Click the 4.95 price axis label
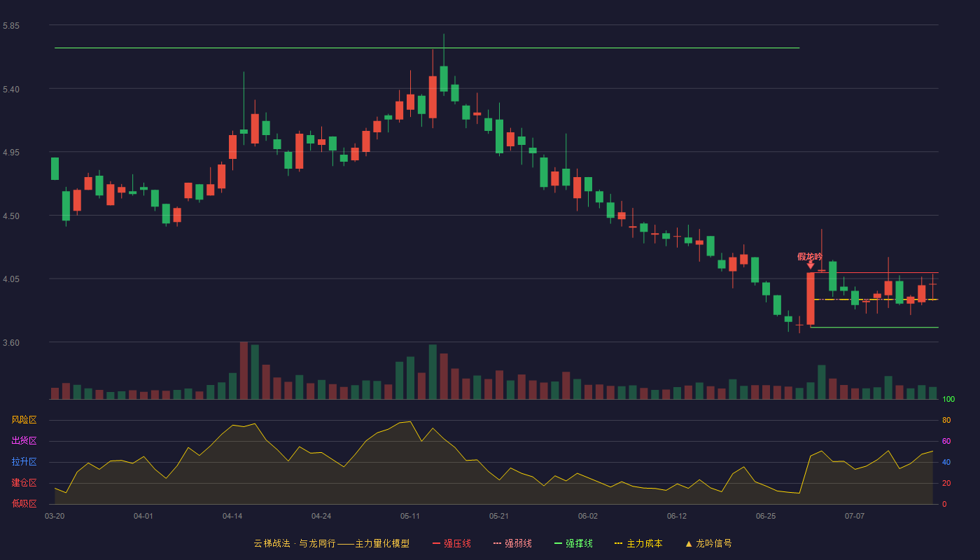980x560 pixels. click(11, 153)
